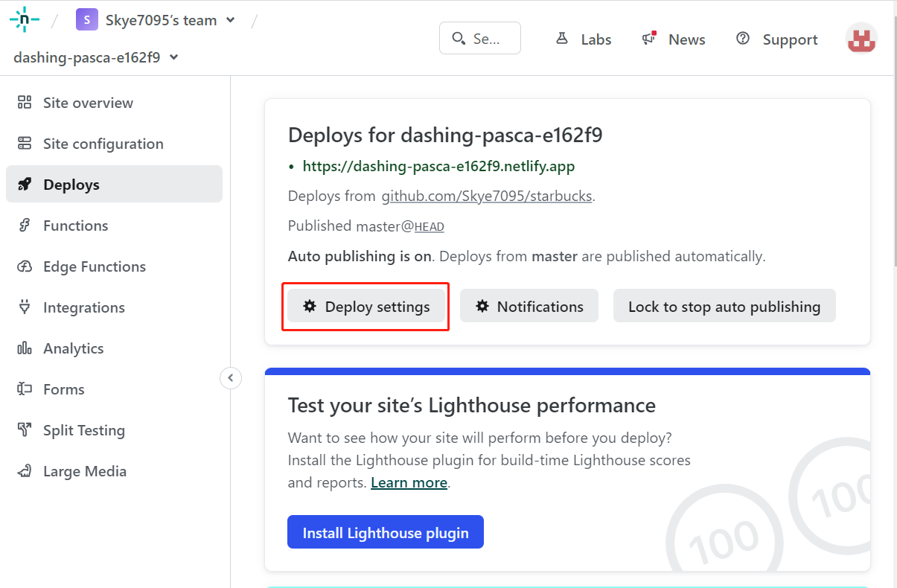Click the Deploys rocket icon
Viewport: 897px width, 588px height.
click(x=25, y=185)
